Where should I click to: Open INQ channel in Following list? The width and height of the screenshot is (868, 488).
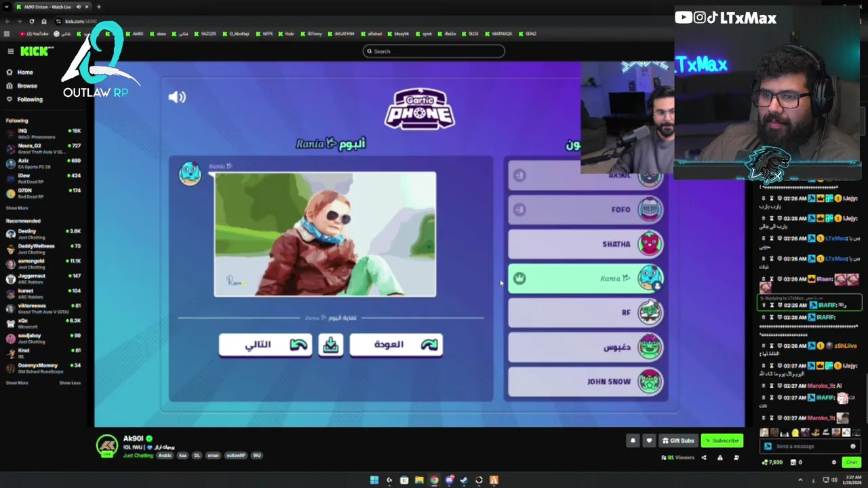[x=43, y=133]
